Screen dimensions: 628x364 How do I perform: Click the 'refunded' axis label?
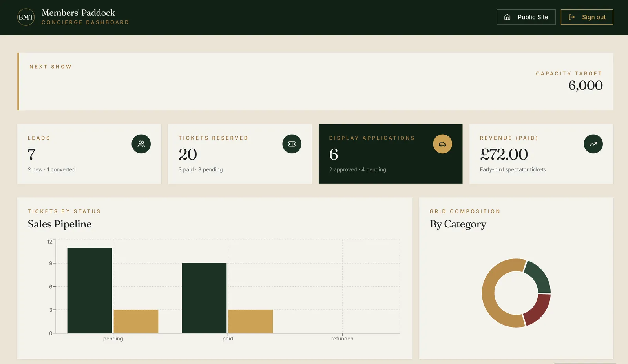342,339
